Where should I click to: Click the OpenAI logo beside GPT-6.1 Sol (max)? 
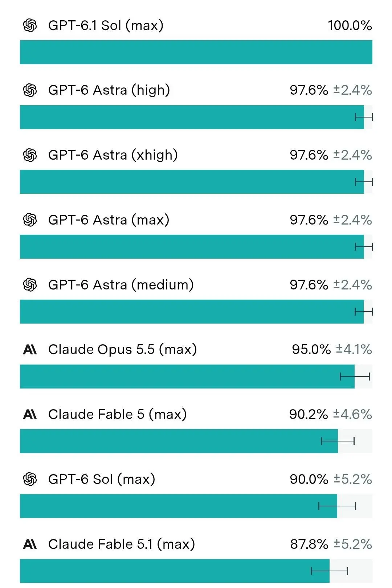coord(30,25)
